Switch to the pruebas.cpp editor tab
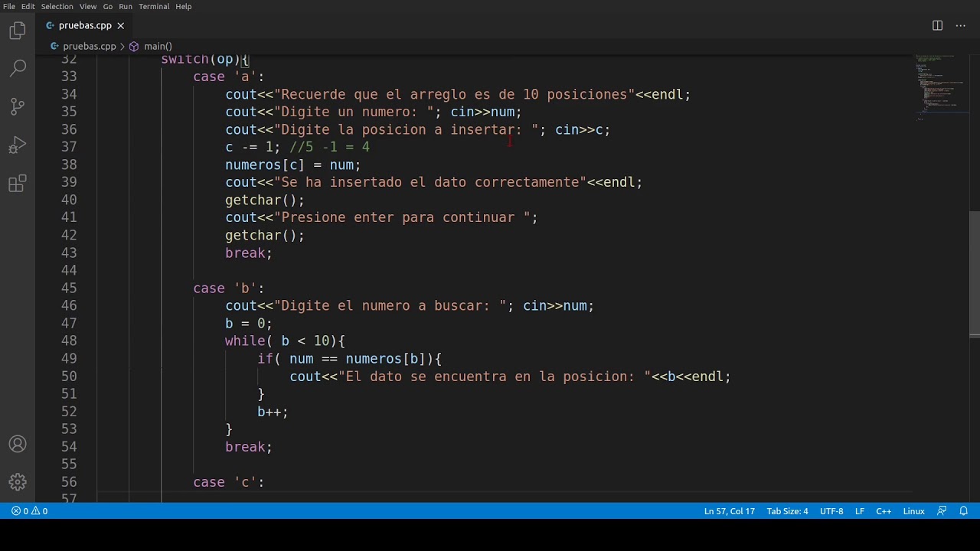Image resolution: width=980 pixels, height=551 pixels. [x=84, y=25]
